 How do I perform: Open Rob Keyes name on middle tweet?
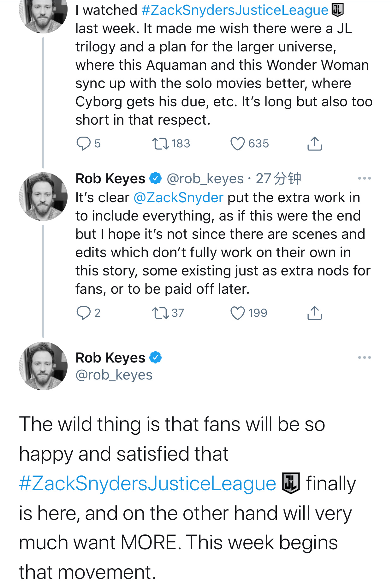pos(110,179)
